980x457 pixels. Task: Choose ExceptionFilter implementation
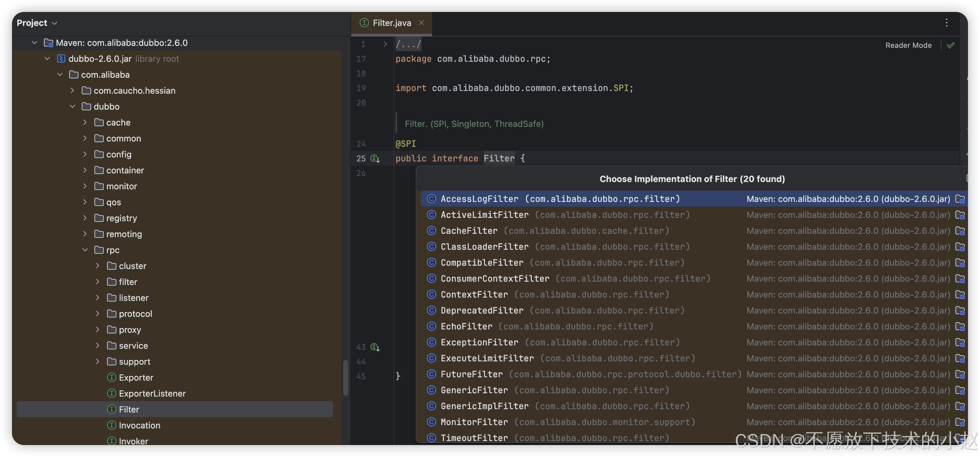coord(694,342)
